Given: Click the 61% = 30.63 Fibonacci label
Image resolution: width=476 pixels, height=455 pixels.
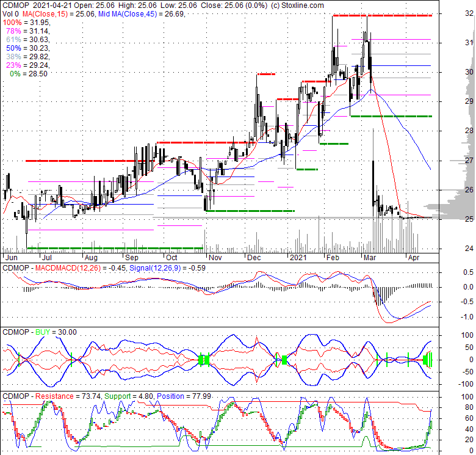Looking at the screenshot, I should coord(27,40).
